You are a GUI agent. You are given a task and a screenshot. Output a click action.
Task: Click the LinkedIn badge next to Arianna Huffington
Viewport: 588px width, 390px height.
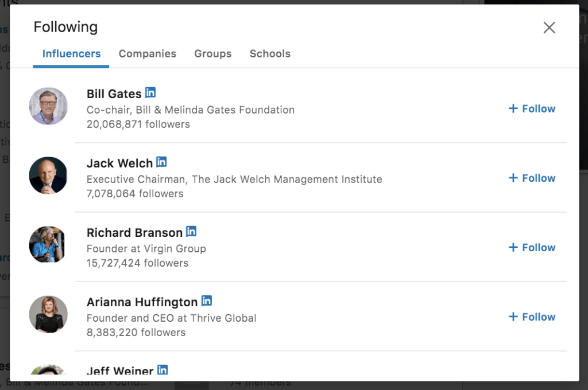click(206, 301)
